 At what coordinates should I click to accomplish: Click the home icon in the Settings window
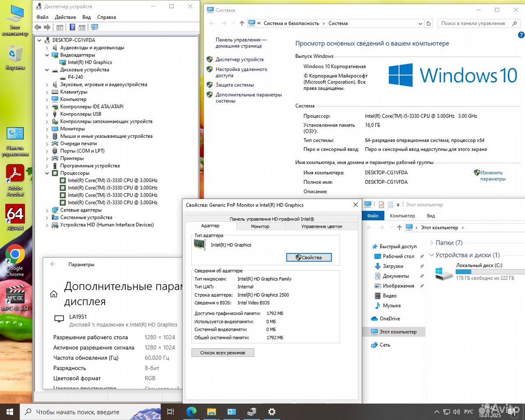(54, 294)
